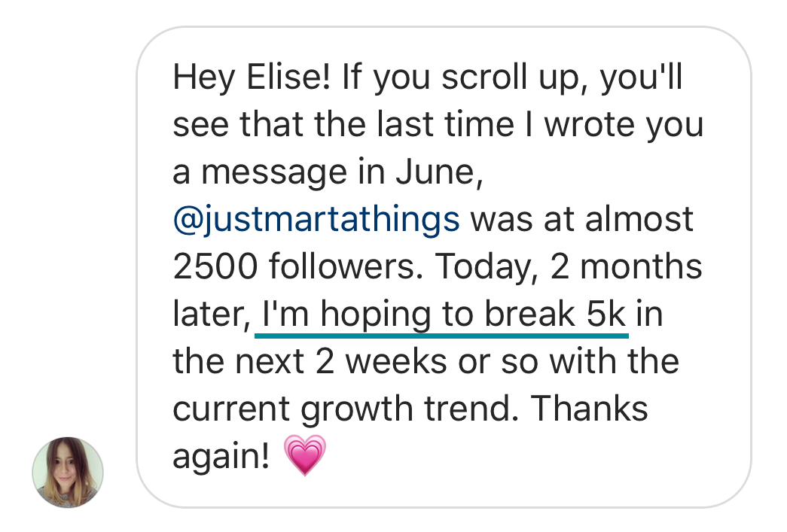Click the "Hey Elise!" greeting text

tap(252, 78)
